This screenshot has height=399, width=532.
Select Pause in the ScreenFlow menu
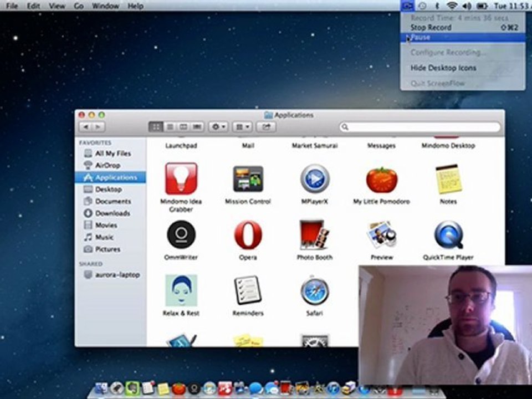click(463, 37)
